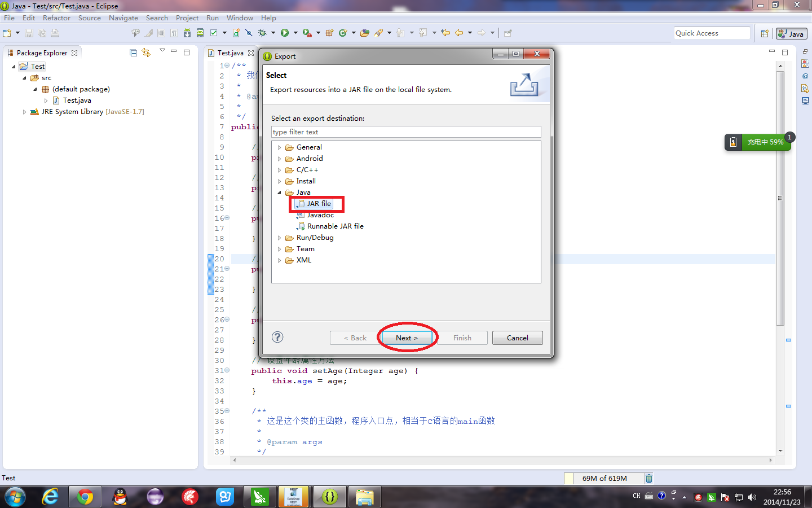Image resolution: width=812 pixels, height=508 pixels.
Task: Run Android Lint check icon
Action: (214, 33)
